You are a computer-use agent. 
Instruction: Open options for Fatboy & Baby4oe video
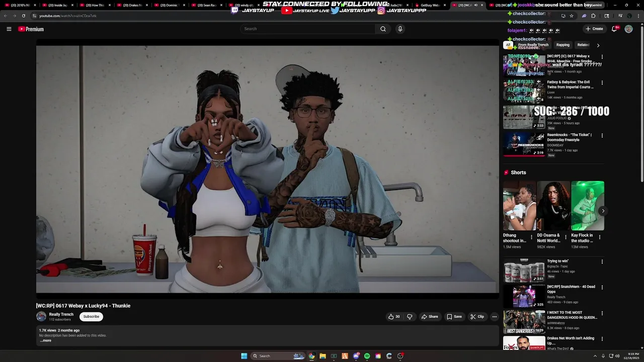click(x=602, y=82)
